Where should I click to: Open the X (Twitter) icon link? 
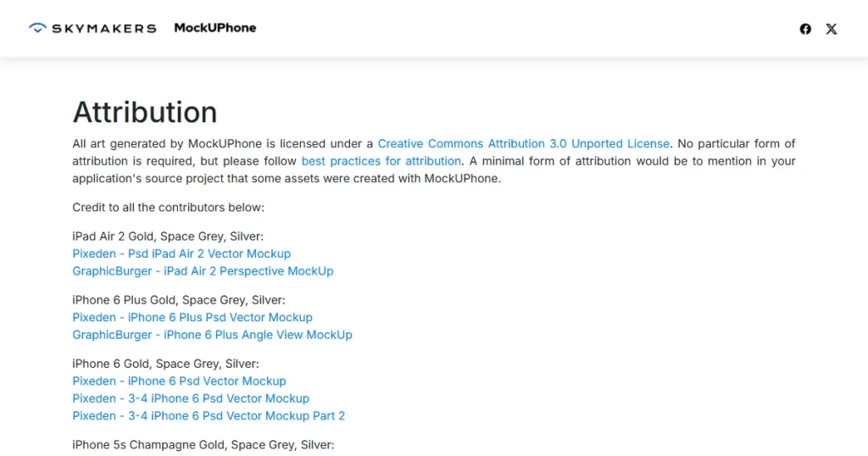[832, 29]
